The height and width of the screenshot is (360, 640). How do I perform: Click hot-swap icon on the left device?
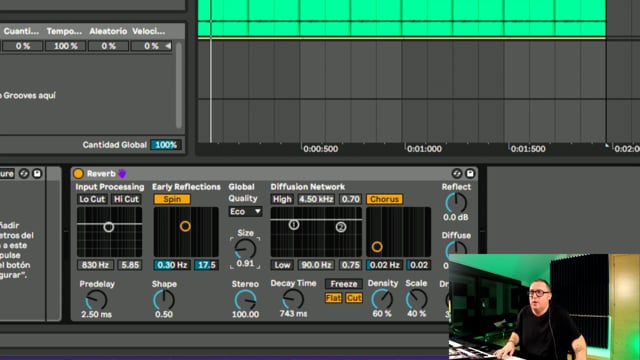24,173
